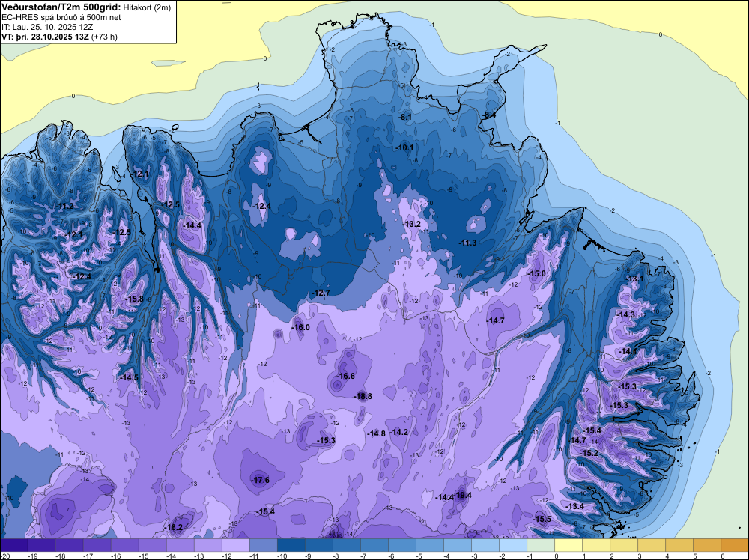
Task: Select the yellow legend swatch between 0 and 1
Action: [568, 544]
